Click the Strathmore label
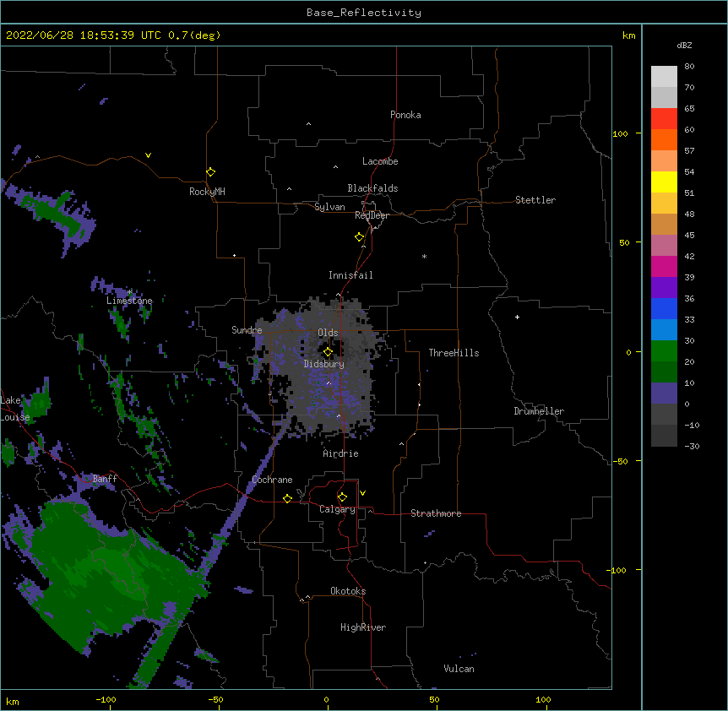This screenshot has width=728, height=711. pyautogui.click(x=436, y=513)
